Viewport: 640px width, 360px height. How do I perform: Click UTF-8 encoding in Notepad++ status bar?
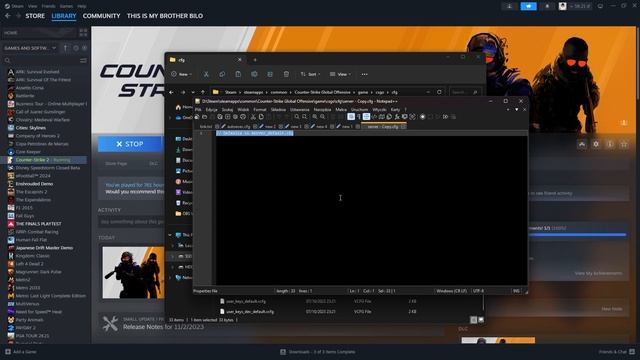point(478,291)
